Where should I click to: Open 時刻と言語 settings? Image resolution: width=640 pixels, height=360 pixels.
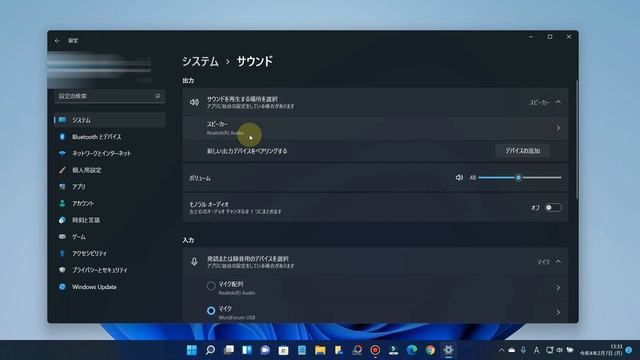pos(110,220)
